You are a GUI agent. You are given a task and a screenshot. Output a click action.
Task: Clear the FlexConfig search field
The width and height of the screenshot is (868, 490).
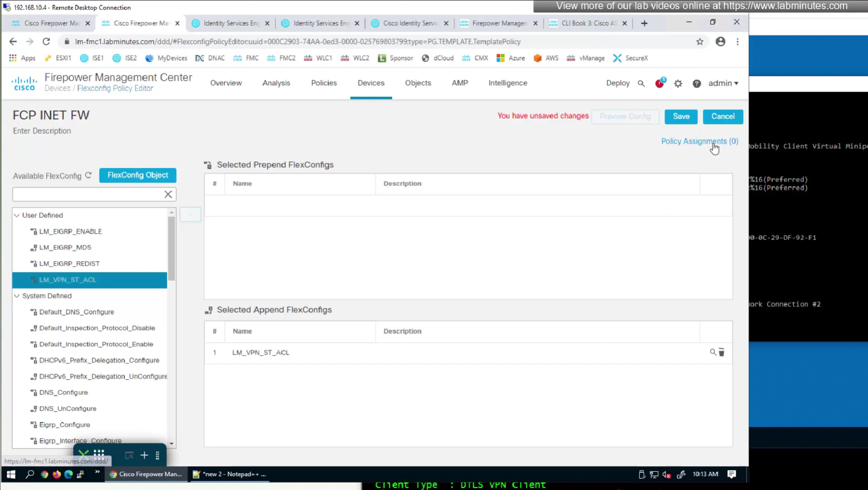click(x=168, y=195)
